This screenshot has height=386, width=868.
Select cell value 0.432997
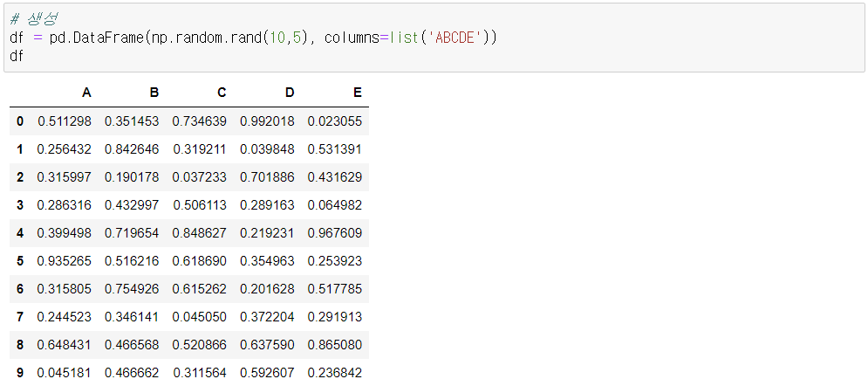(132, 205)
